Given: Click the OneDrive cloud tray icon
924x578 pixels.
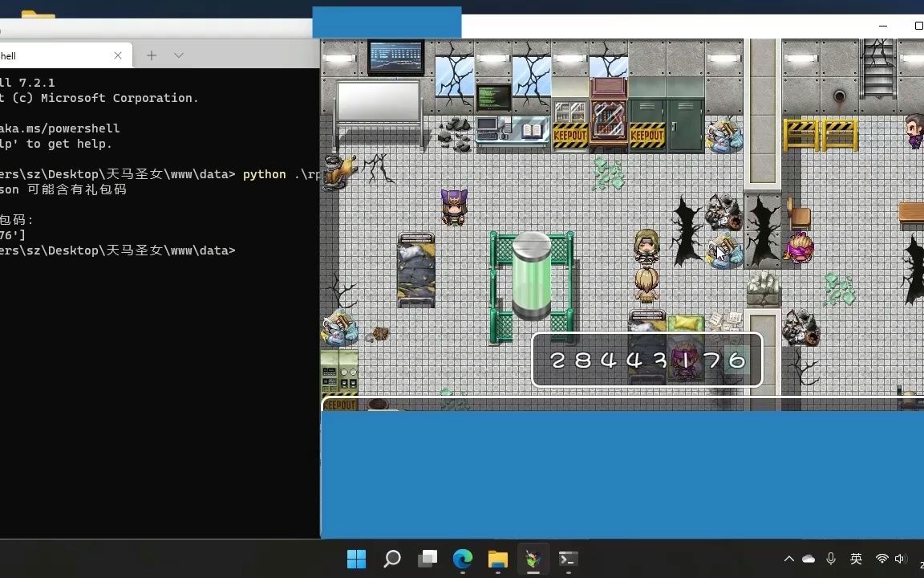Looking at the screenshot, I should pos(808,559).
